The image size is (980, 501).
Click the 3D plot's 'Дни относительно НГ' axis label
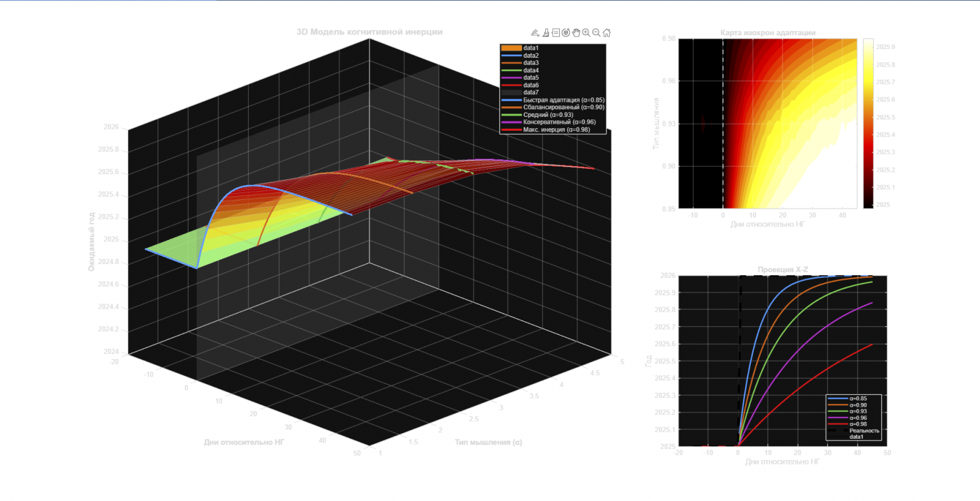point(244,442)
